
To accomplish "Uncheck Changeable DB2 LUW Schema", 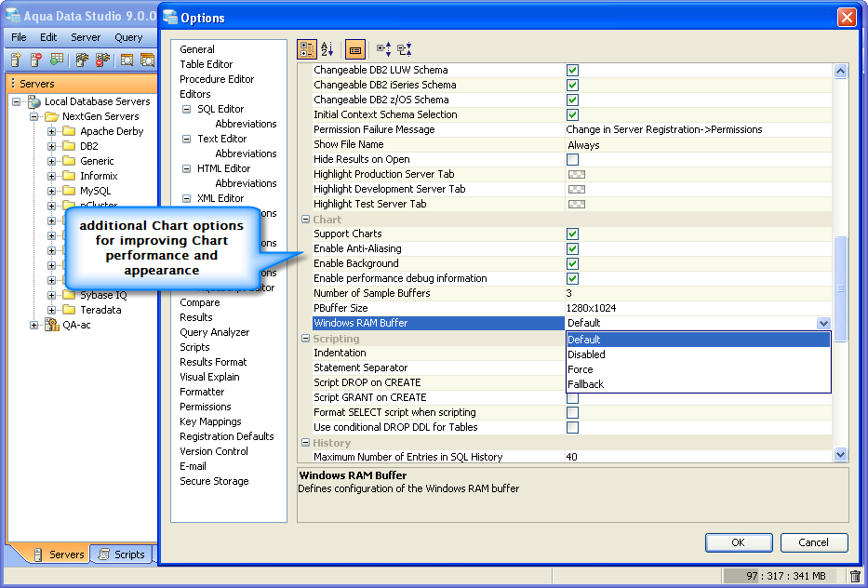I will pyautogui.click(x=572, y=71).
